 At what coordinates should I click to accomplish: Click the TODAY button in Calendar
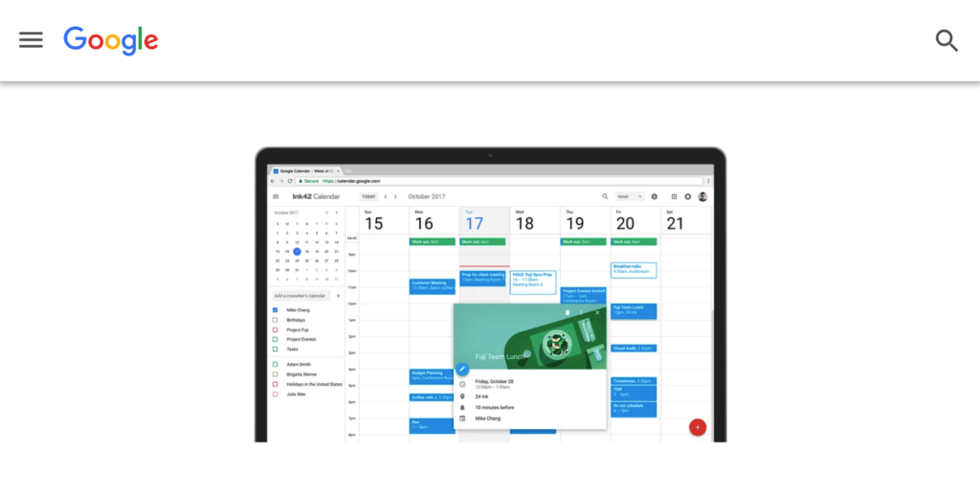368,196
